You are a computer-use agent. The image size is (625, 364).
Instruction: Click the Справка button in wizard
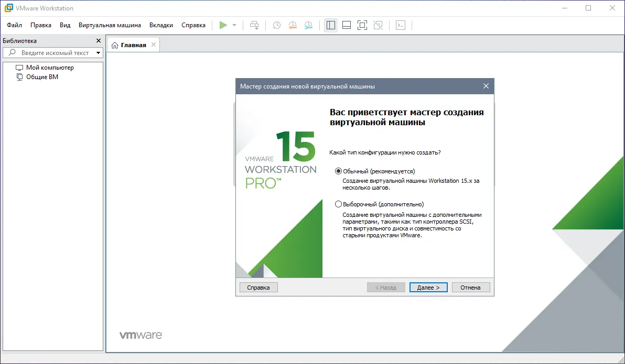pos(258,288)
